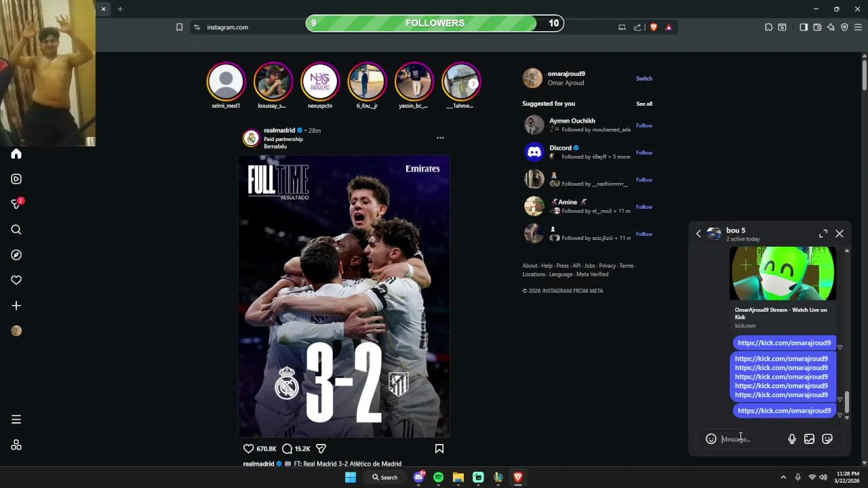The width and height of the screenshot is (868, 488).
Task: Open the sticker picker in chat
Action: [x=827, y=439]
